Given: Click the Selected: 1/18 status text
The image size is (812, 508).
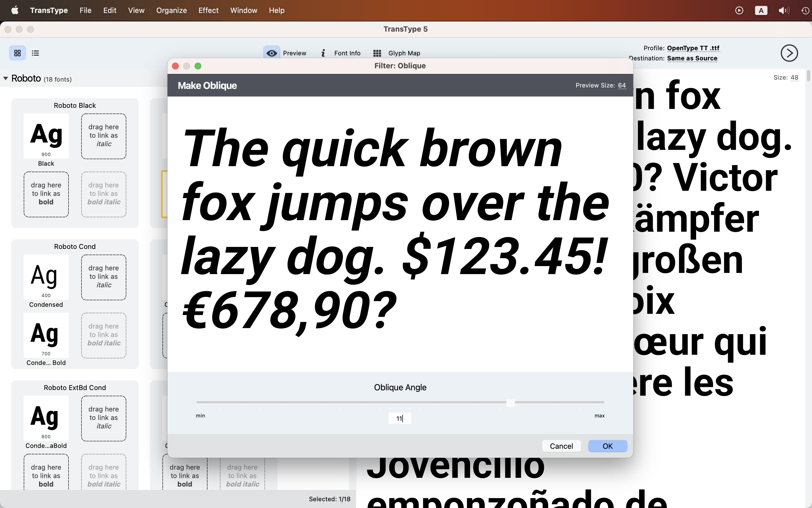Looking at the screenshot, I should [330, 499].
